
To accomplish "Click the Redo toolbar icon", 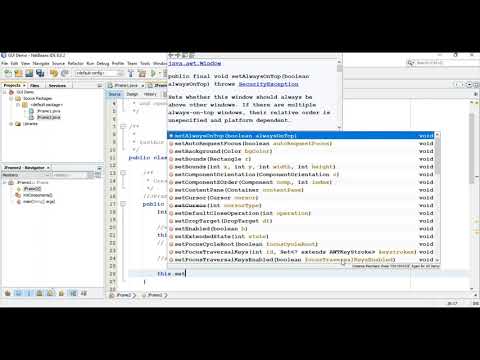I will [65, 73].
